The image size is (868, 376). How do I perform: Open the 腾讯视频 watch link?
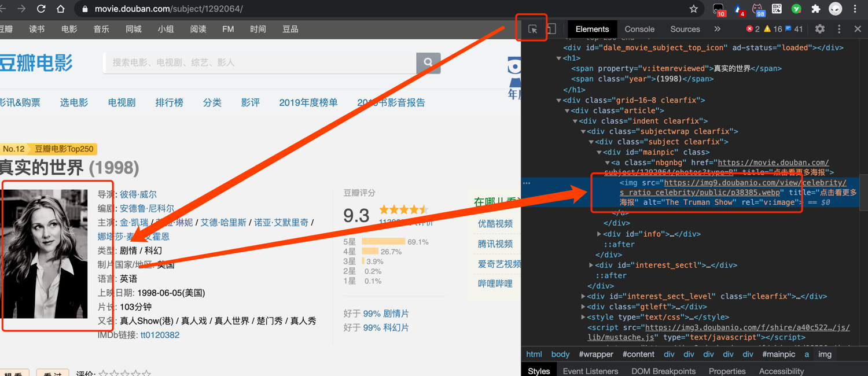(495, 244)
